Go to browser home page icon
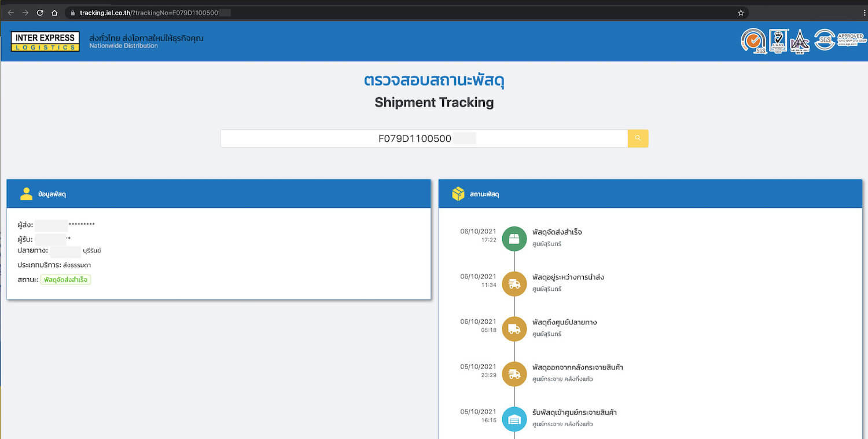 [54, 13]
